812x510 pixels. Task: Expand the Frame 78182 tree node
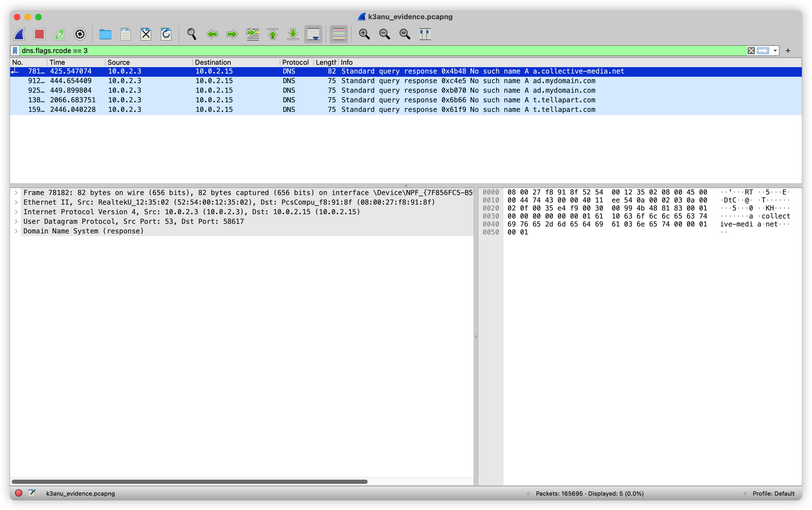tap(16, 193)
